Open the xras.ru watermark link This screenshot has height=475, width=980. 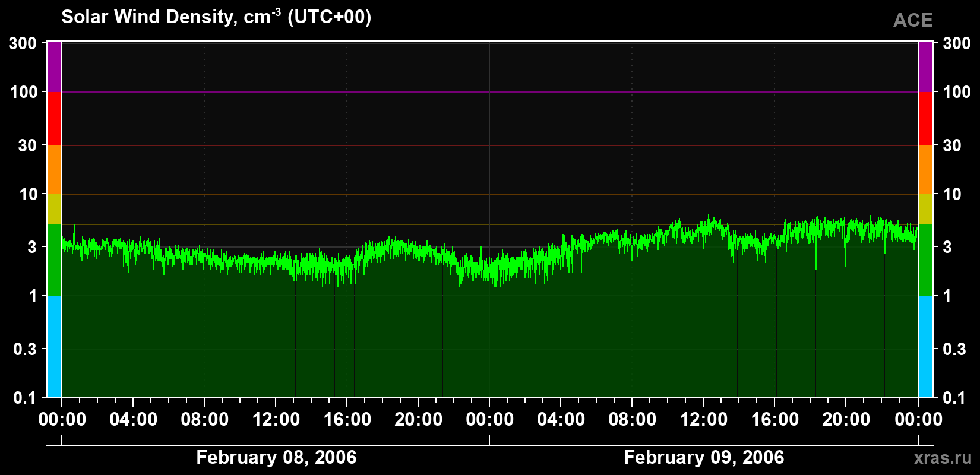tap(943, 458)
